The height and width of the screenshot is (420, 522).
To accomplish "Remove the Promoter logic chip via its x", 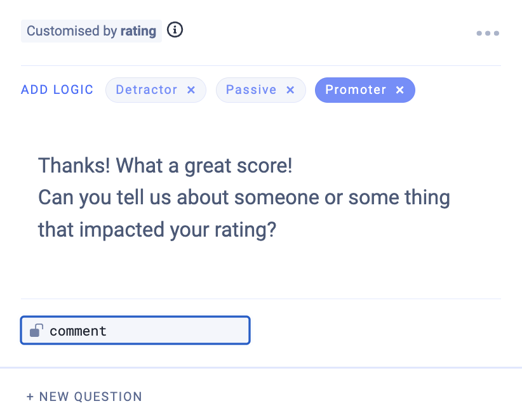I will [x=400, y=90].
